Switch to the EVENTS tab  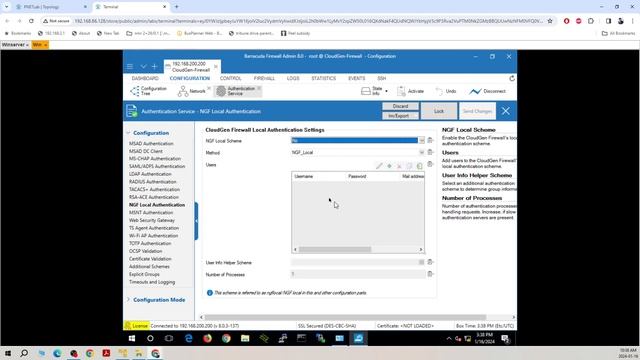coord(356,78)
